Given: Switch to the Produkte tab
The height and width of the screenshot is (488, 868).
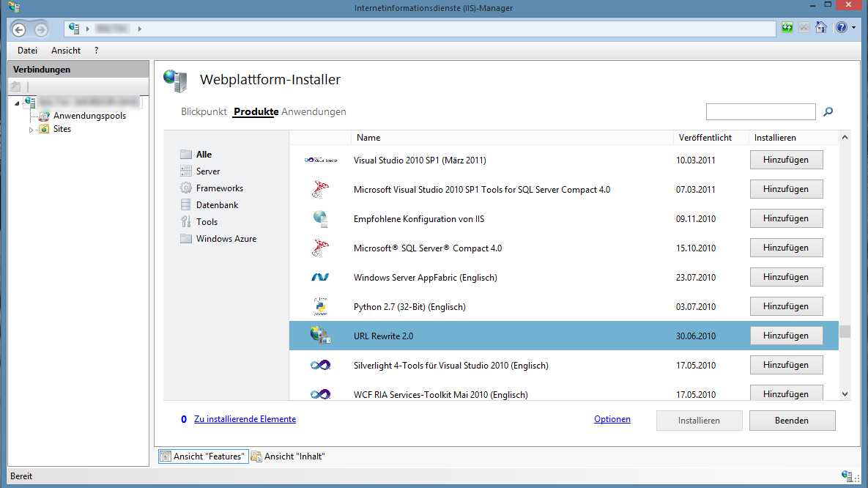Looking at the screenshot, I should point(256,112).
